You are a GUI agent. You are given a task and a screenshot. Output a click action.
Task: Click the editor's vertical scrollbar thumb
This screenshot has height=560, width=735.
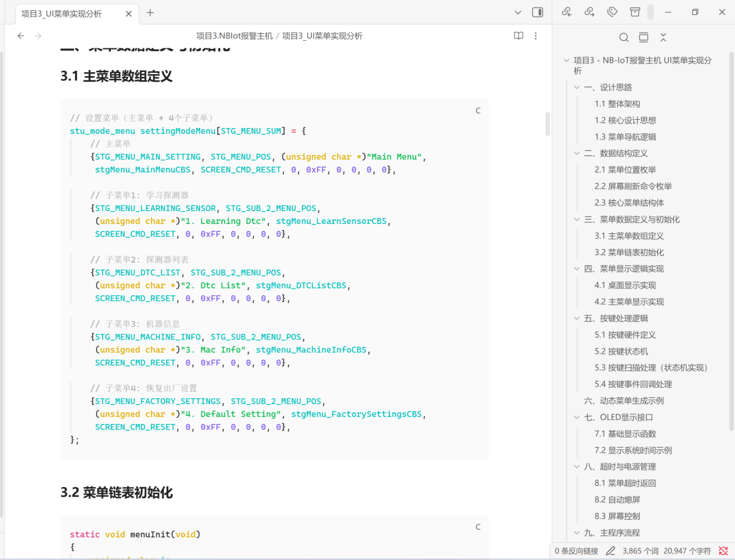[547, 124]
